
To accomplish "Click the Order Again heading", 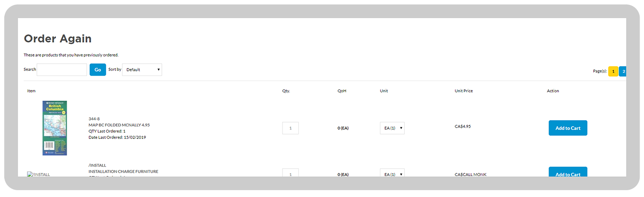I will click(58, 39).
